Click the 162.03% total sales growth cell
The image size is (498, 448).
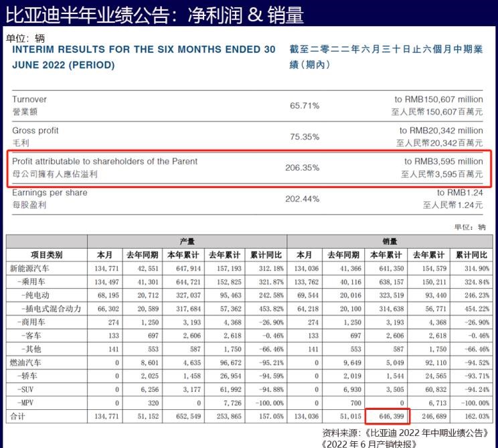pyautogui.click(x=477, y=417)
